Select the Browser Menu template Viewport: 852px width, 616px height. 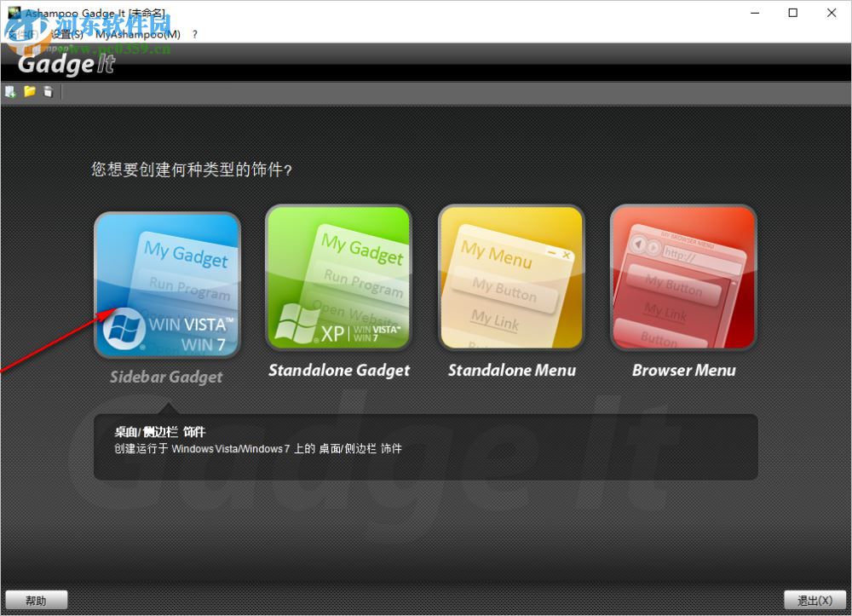[682, 277]
